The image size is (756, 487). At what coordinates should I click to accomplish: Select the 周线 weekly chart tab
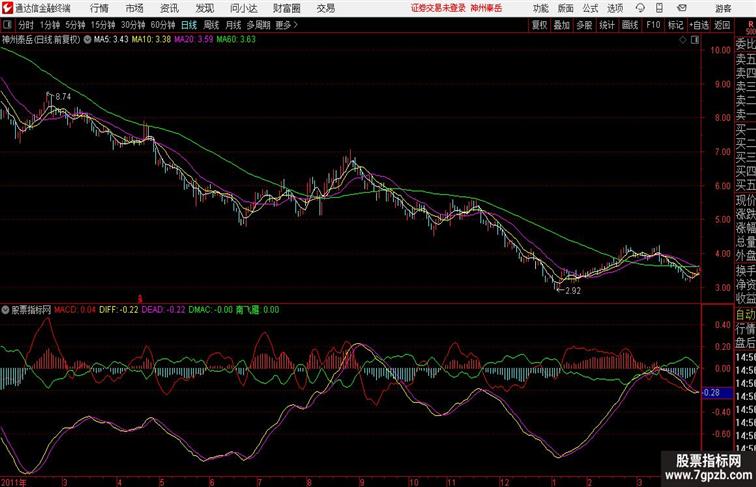(x=211, y=25)
